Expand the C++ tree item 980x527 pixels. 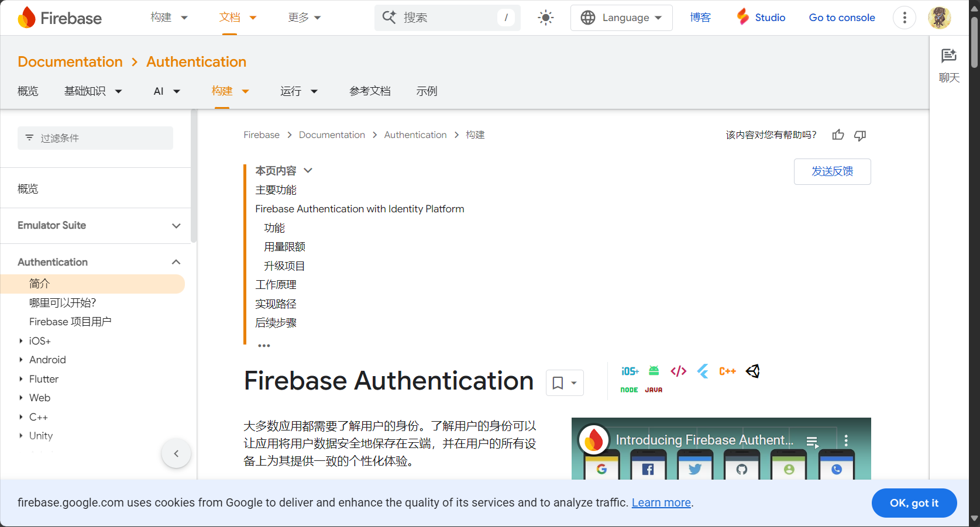coord(21,417)
